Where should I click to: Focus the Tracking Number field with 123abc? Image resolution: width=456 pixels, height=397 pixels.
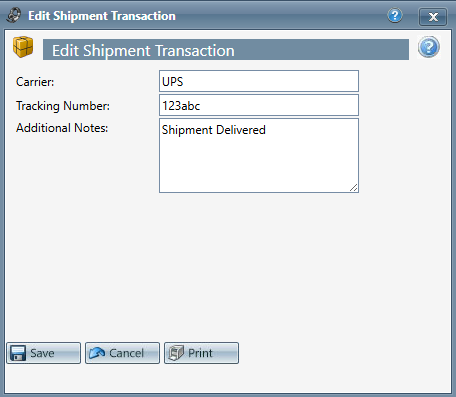(x=259, y=105)
